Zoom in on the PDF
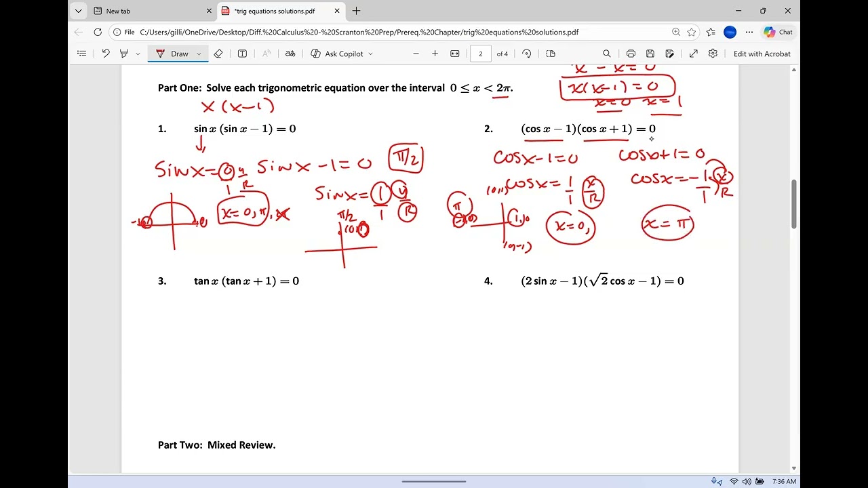 pyautogui.click(x=435, y=54)
